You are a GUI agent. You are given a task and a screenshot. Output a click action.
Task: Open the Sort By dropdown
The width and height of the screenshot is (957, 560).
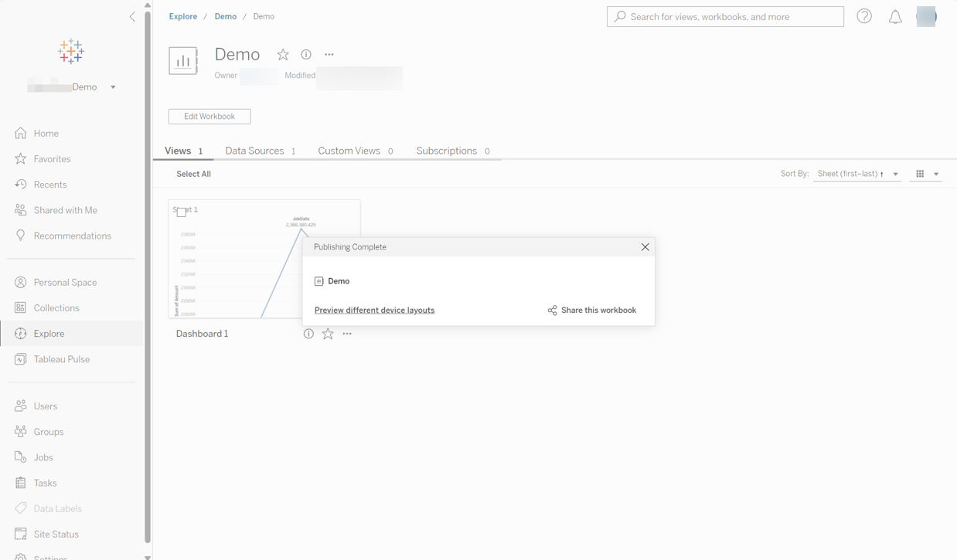coord(857,173)
